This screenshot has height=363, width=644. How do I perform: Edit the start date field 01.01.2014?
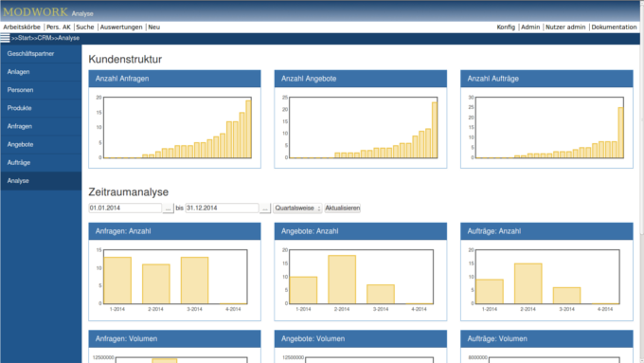click(125, 208)
